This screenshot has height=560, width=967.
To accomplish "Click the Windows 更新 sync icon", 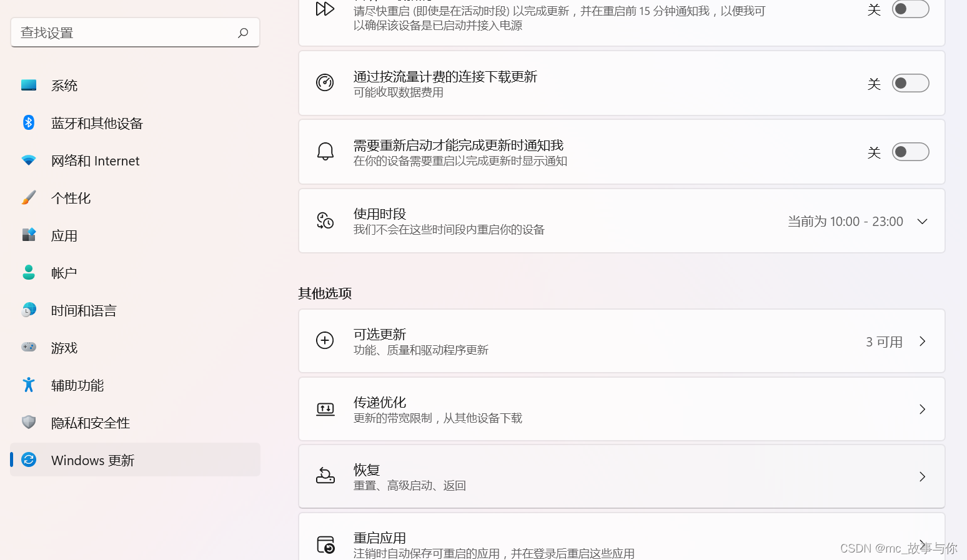I will 29,459.
